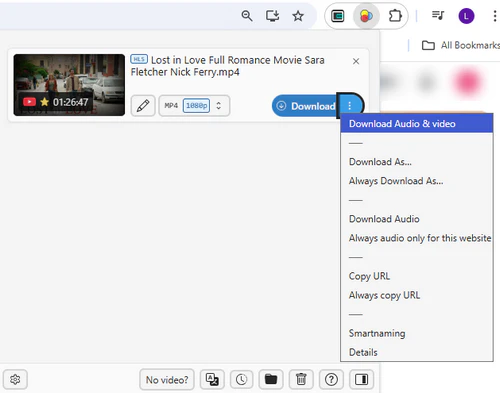This screenshot has width=500, height=393.
Task: Open the media control playlist icon
Action: tap(438, 15)
